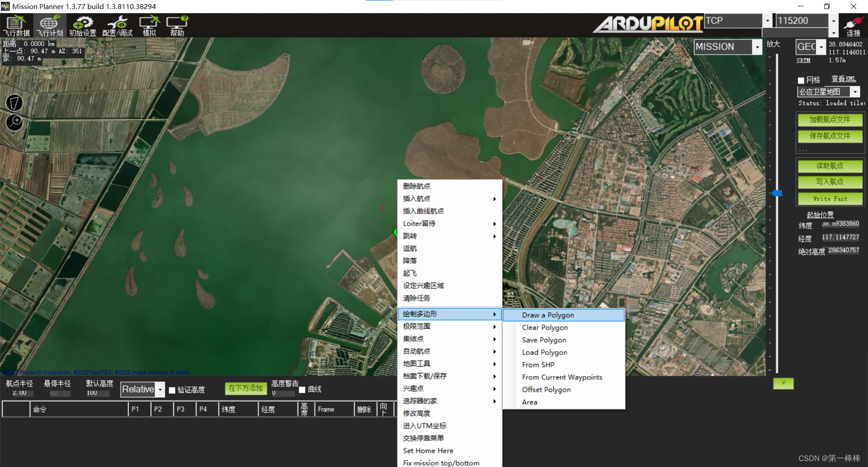This screenshot has width=868, height=467.
Task: Click 删除航点 in context menu
Action: [x=449, y=186]
